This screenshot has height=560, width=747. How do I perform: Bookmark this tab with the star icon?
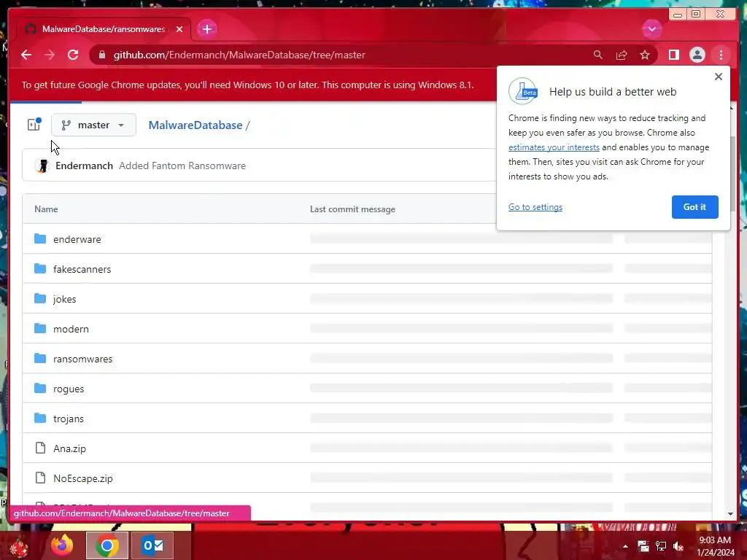point(645,55)
